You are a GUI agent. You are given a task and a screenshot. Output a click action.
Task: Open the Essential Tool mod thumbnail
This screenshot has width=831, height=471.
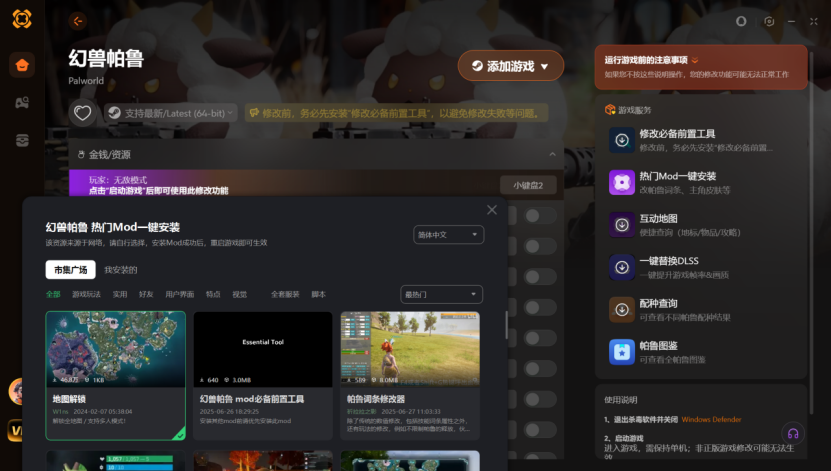click(263, 349)
